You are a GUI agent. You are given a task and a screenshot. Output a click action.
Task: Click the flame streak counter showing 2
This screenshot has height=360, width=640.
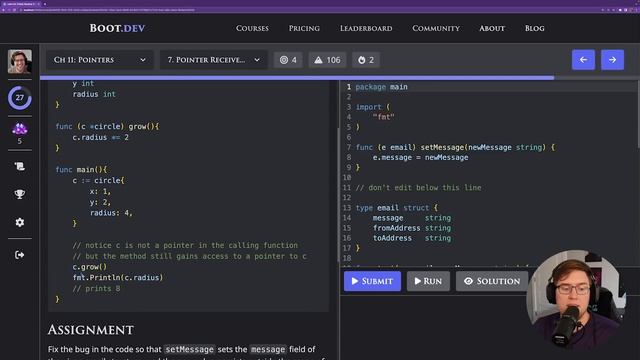tap(366, 60)
